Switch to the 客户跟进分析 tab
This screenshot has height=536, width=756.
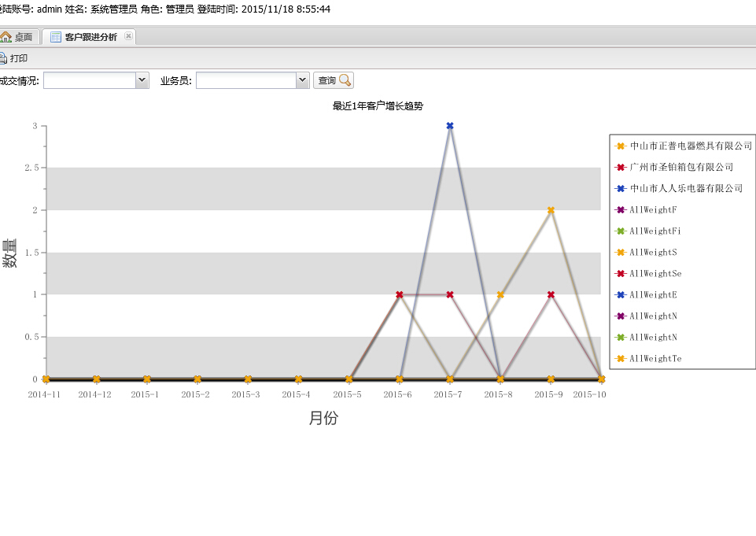tap(90, 37)
